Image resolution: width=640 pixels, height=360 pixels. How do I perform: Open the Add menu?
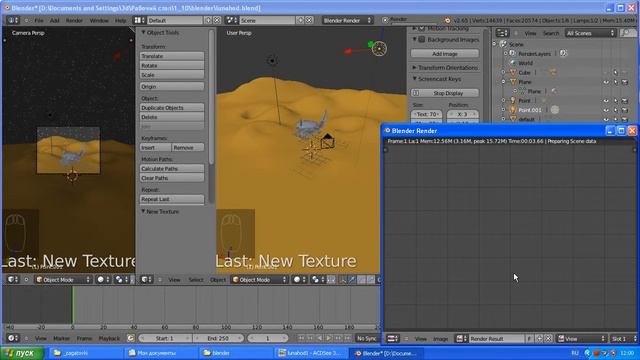pyautogui.click(x=54, y=20)
